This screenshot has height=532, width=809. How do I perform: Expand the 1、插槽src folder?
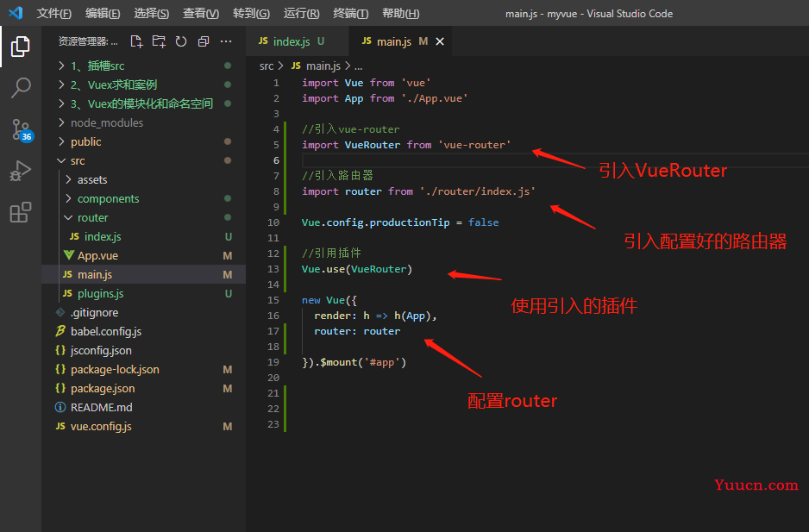pyautogui.click(x=143, y=66)
